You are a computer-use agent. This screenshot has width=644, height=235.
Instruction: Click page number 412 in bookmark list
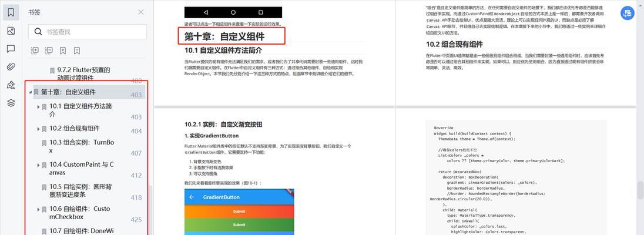(136, 176)
